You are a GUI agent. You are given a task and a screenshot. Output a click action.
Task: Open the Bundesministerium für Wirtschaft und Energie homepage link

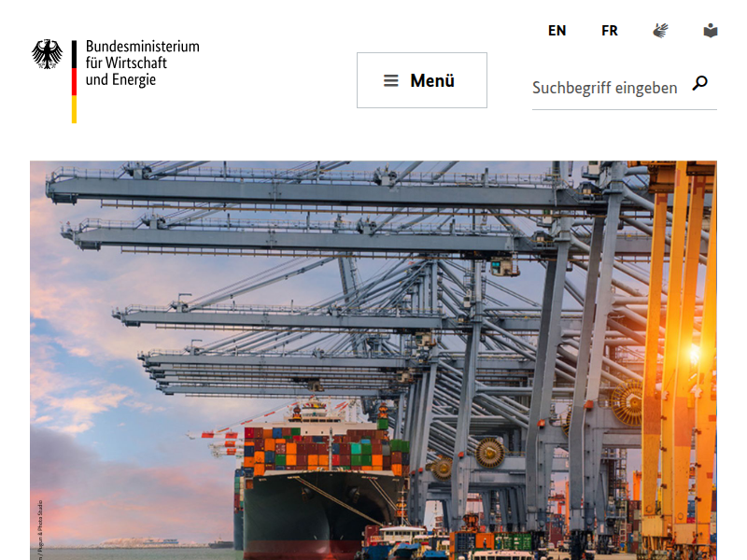tap(116, 81)
